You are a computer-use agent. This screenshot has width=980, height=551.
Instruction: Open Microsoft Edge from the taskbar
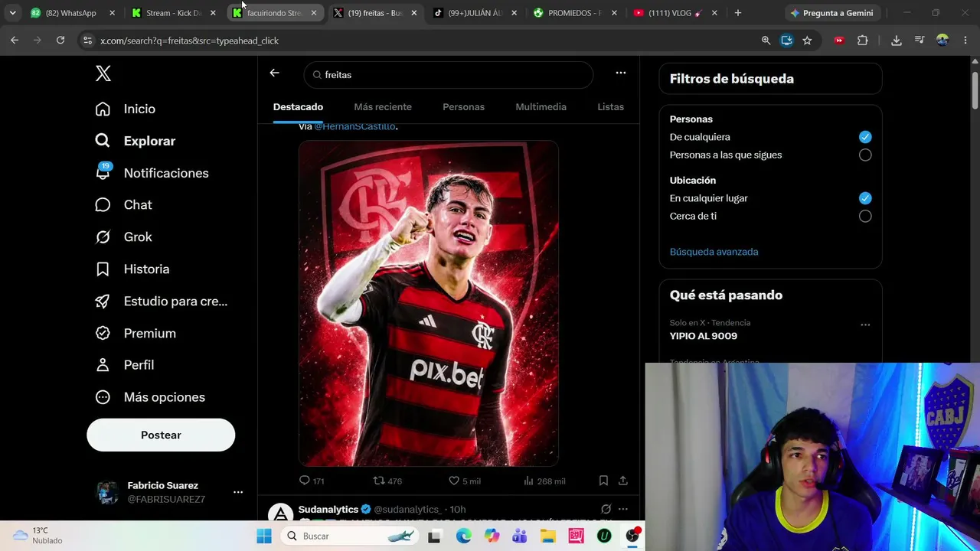point(463,536)
